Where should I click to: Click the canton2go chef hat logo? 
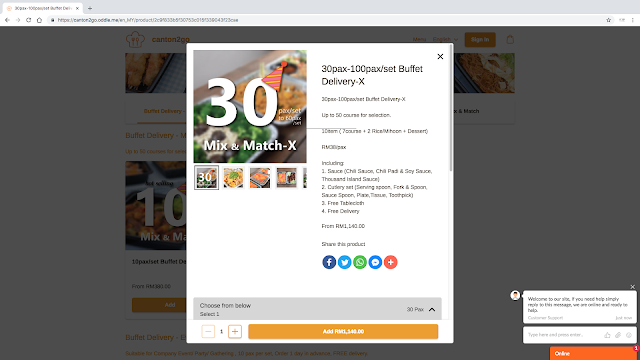[x=135, y=40]
